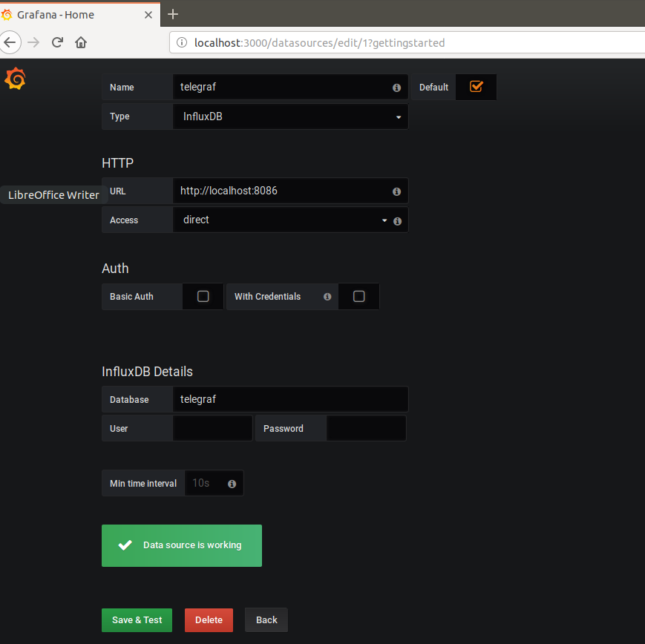The width and height of the screenshot is (645, 644).
Task: Click the browser forward arrow
Action: [33, 42]
